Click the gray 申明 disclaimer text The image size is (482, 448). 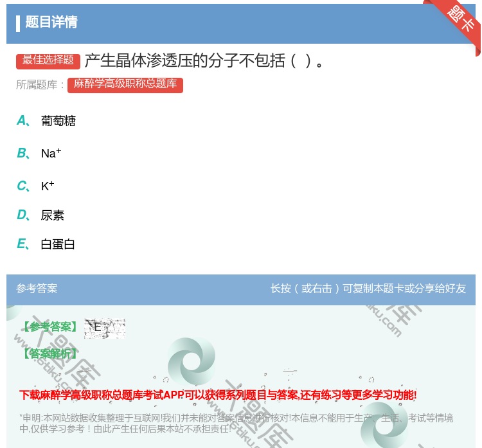click(x=236, y=423)
